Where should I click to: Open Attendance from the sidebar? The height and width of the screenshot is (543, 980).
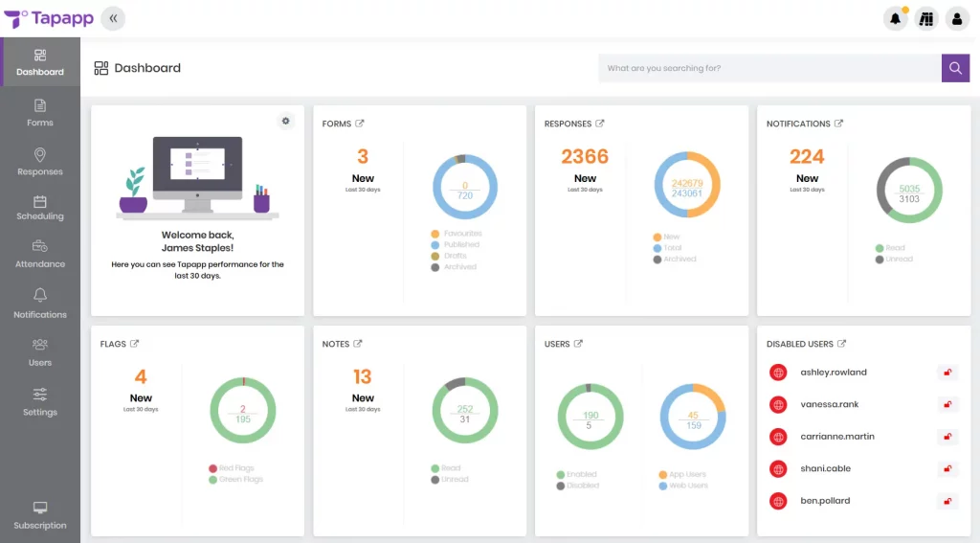(x=40, y=254)
